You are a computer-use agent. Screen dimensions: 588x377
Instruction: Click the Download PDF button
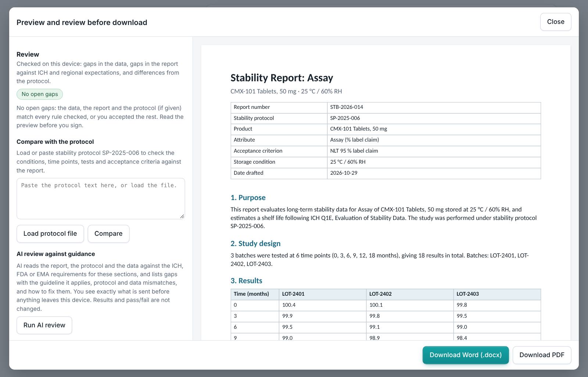point(542,355)
